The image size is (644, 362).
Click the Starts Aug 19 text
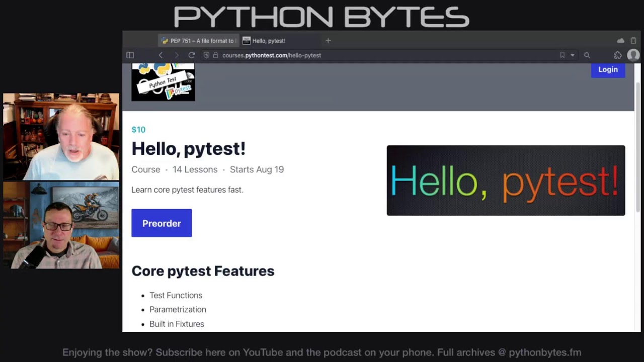click(x=257, y=169)
